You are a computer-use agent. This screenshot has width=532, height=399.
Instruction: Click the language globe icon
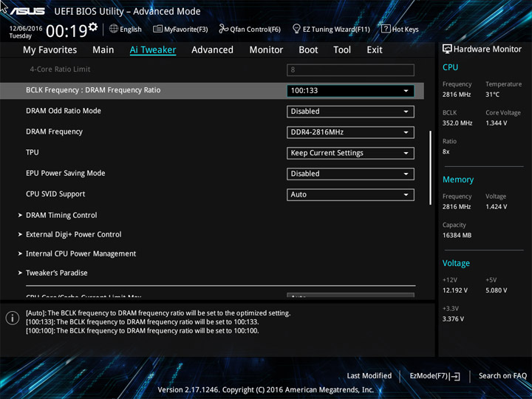(x=114, y=29)
